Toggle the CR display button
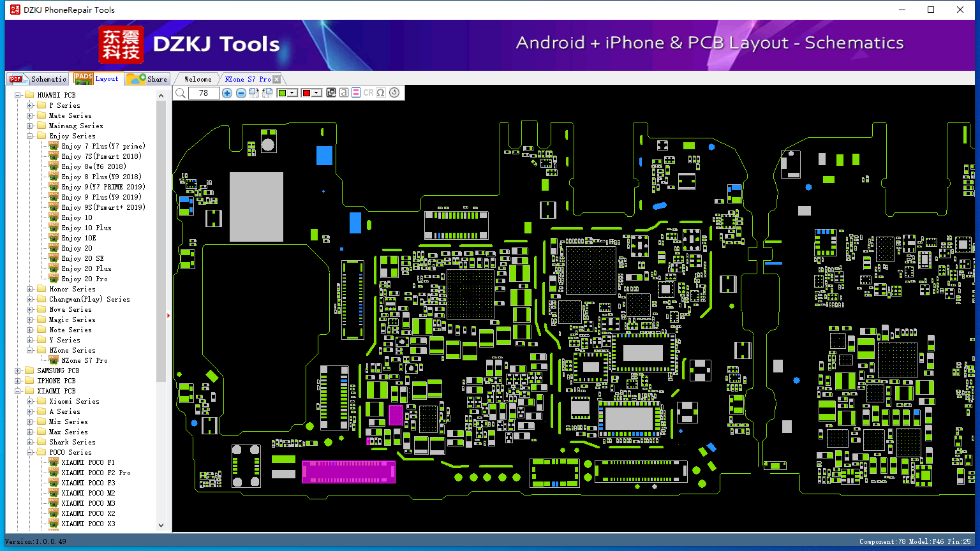The height and width of the screenshot is (551, 980). click(x=368, y=93)
